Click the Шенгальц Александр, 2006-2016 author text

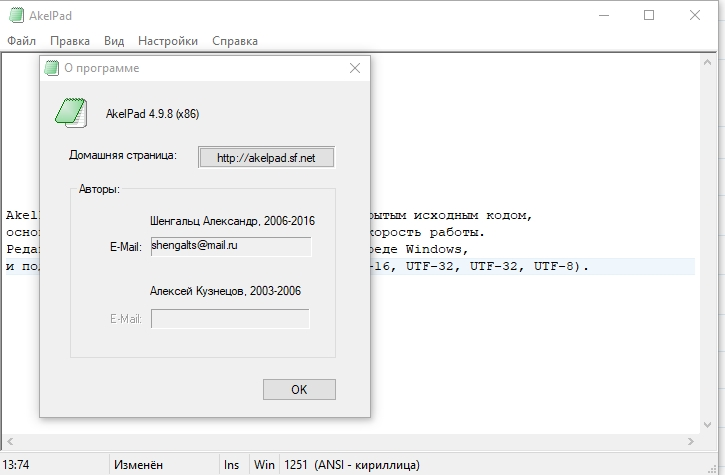(x=233, y=221)
